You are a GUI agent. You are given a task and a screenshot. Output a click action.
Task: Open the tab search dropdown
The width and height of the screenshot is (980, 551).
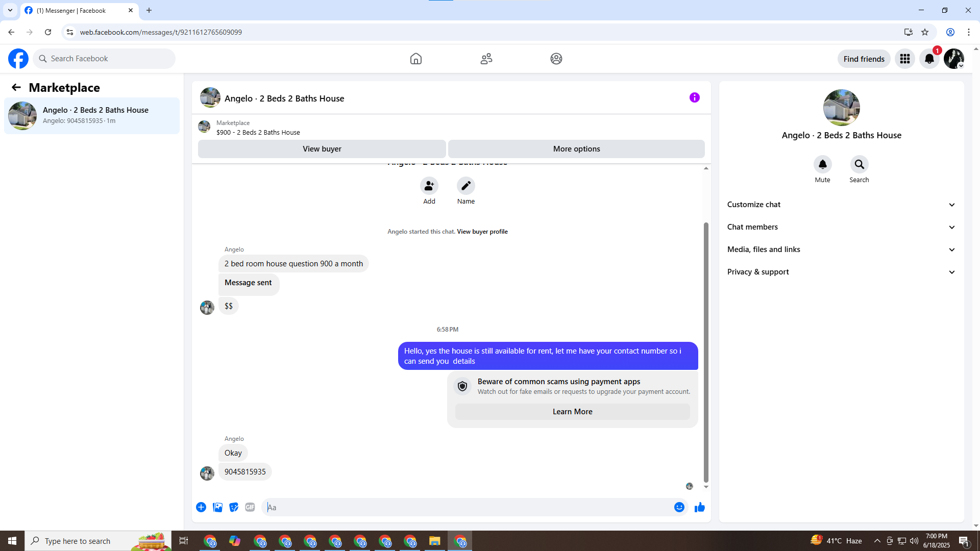pyautogui.click(x=10, y=10)
